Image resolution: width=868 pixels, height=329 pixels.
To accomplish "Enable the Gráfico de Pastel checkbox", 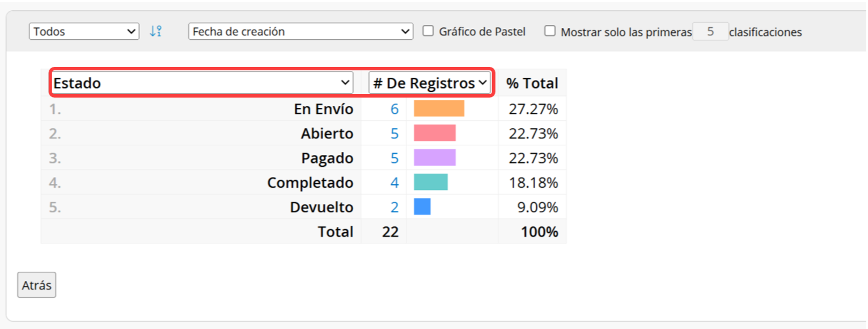I will coord(429,31).
